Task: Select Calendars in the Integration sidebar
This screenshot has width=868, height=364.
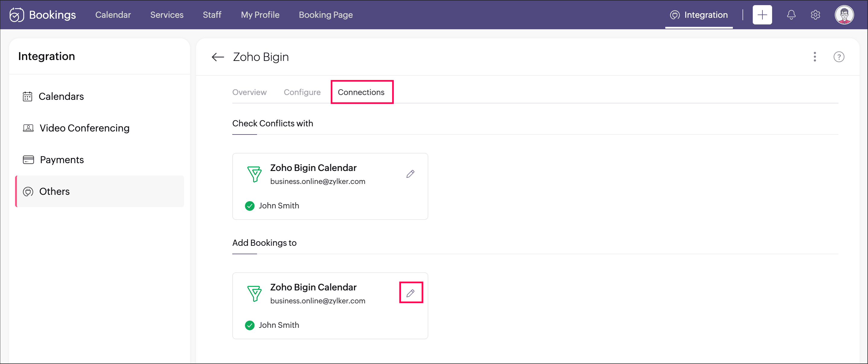Action: (x=99, y=96)
